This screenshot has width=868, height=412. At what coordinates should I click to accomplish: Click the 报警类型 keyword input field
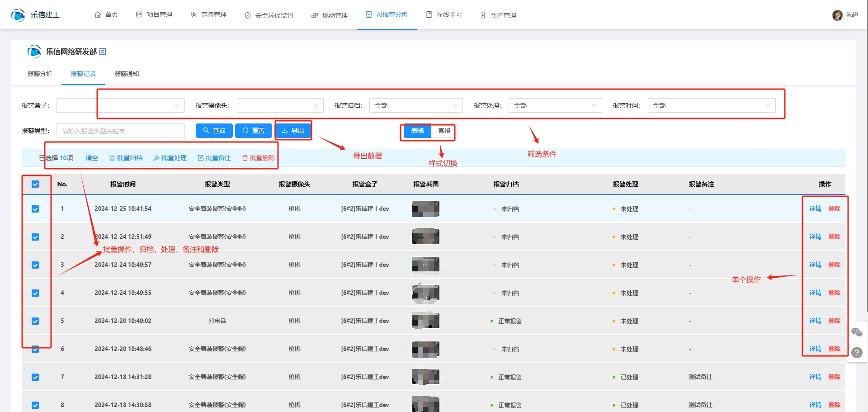tap(120, 131)
